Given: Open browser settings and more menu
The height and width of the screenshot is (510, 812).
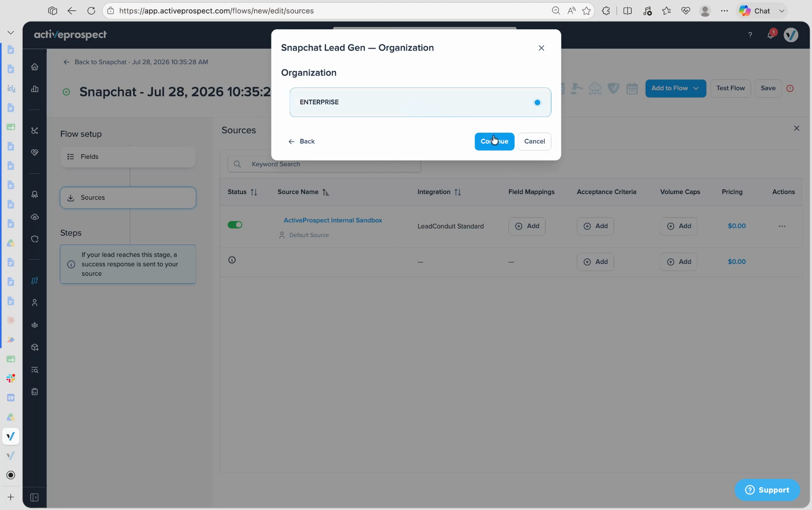Looking at the screenshot, I should (724, 11).
